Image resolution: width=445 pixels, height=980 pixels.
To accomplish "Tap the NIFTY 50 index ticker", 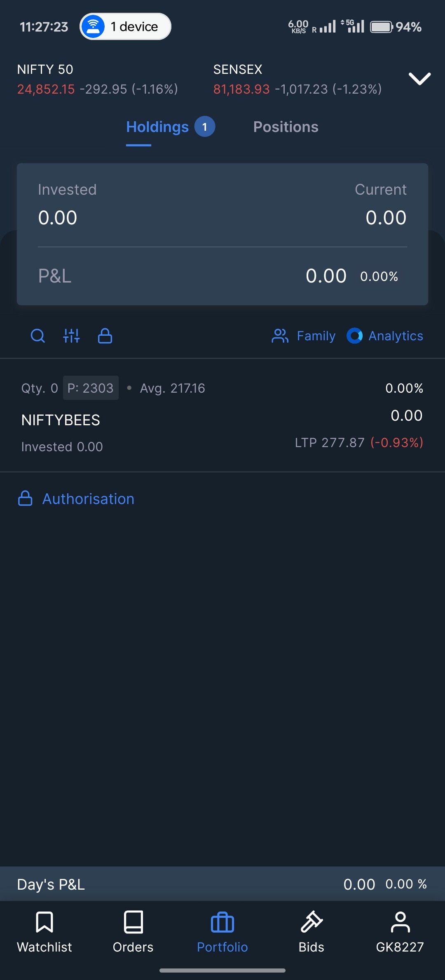I will pyautogui.click(x=97, y=79).
